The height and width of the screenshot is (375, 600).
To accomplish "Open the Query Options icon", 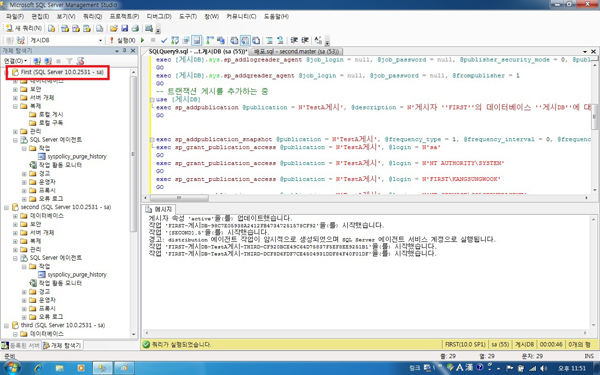I will (186, 40).
